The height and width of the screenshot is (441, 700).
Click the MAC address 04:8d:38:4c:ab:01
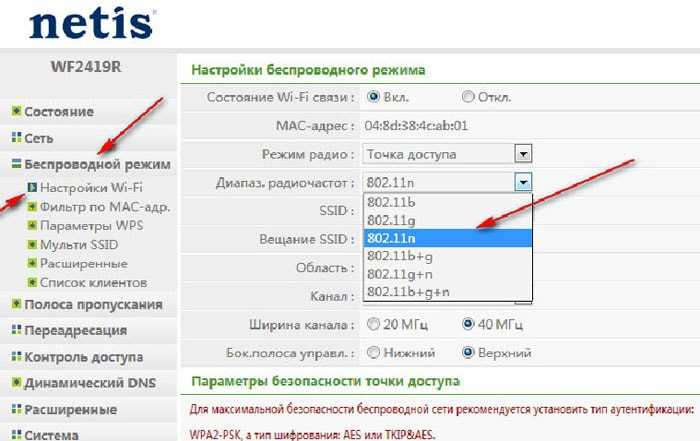coord(416,126)
